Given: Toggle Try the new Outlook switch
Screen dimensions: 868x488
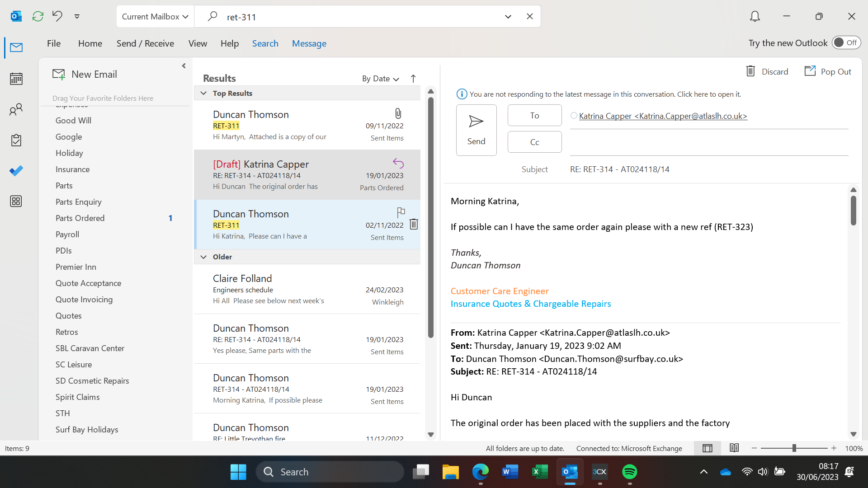Looking at the screenshot, I should tap(846, 42).
